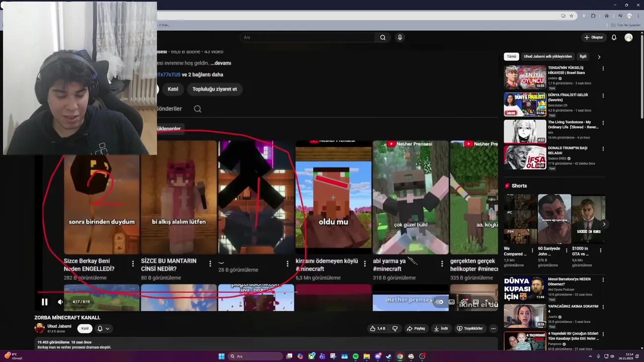The image size is (644, 362).
Task: Open the Chrome three-dot menu
Action: pos(638,16)
